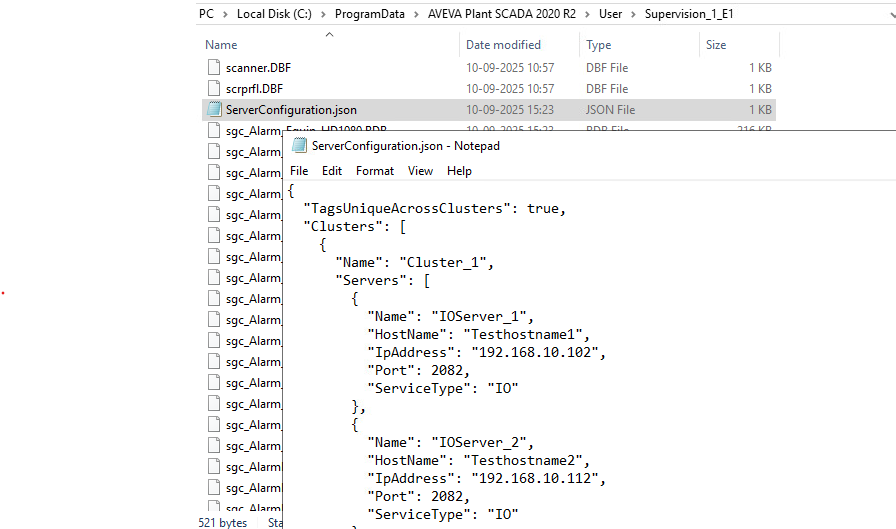Click the "Servers": [ line in Notepad
Viewport: 896px width, 529px height.
pos(383,280)
